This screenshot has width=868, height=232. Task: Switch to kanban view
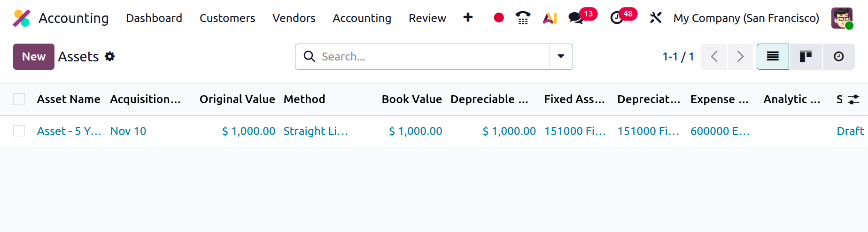806,57
